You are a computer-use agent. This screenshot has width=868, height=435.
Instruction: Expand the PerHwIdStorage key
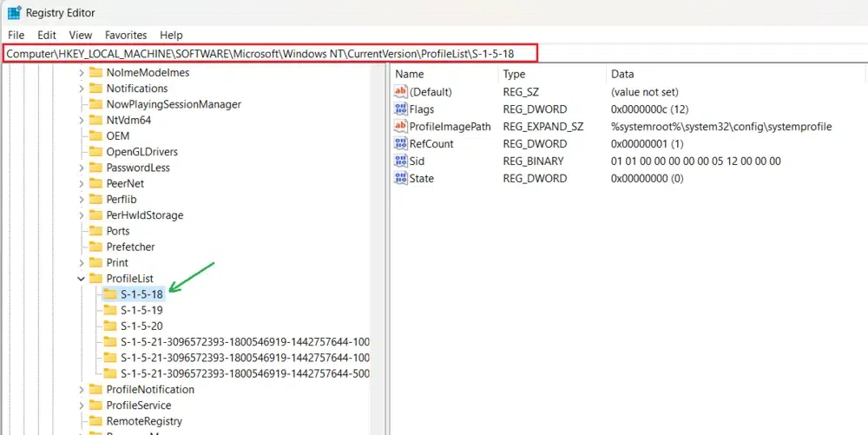(82, 214)
